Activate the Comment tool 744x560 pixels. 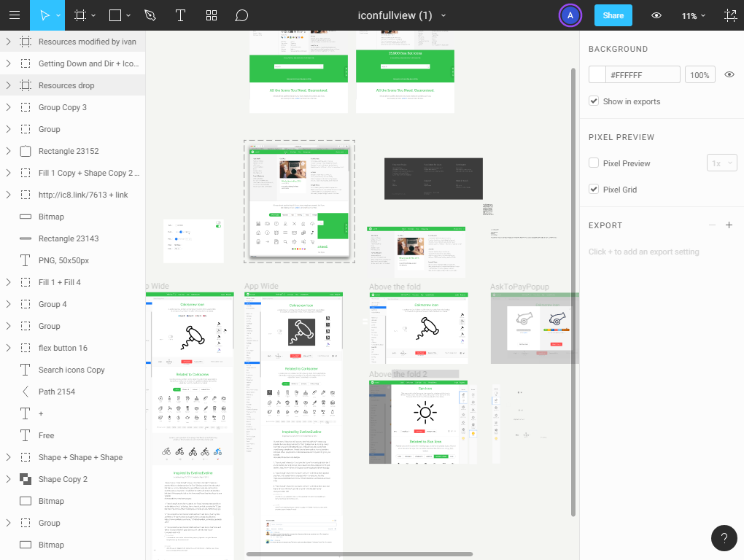tap(241, 15)
